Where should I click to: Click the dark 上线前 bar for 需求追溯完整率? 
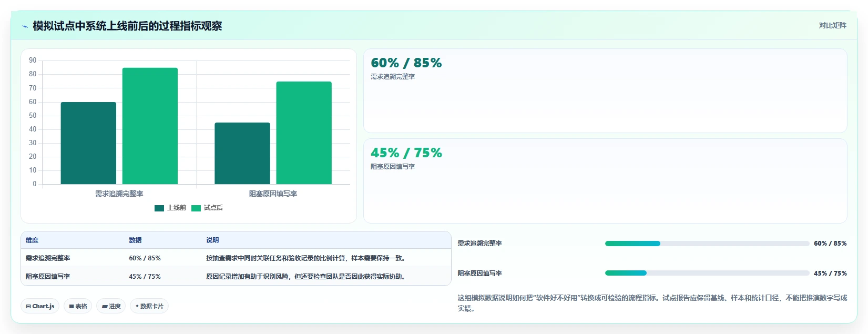point(88,143)
